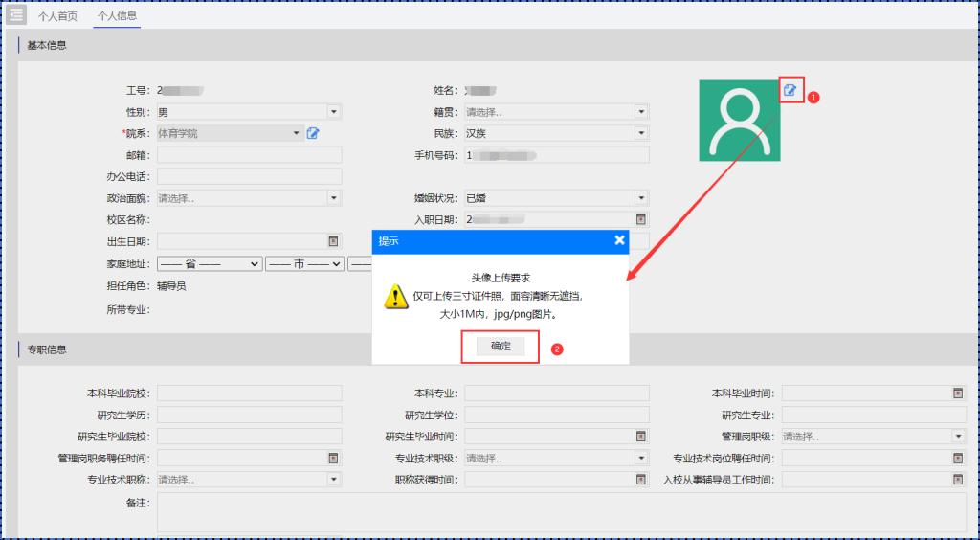980x540 pixels.
Task: Click the green avatar placeholder image
Action: 739,121
